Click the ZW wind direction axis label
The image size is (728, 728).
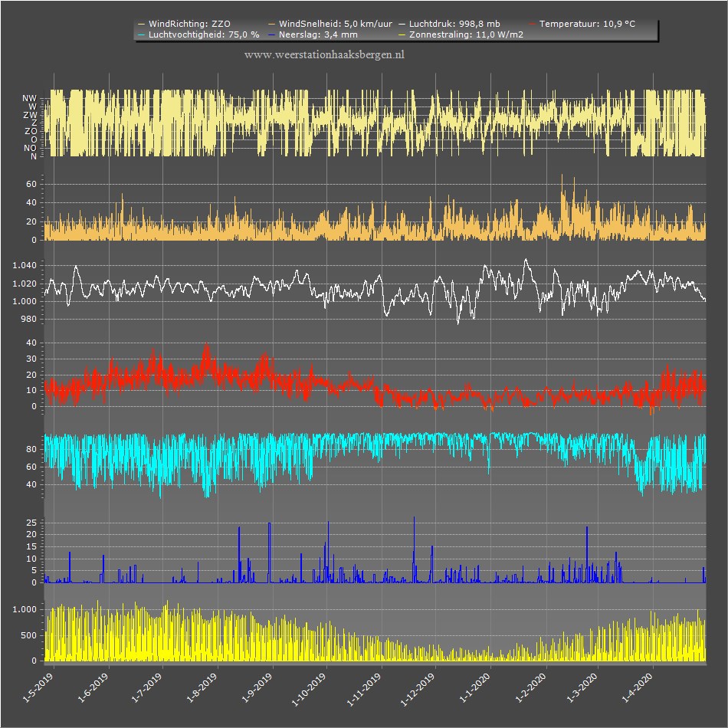[x=30, y=115]
